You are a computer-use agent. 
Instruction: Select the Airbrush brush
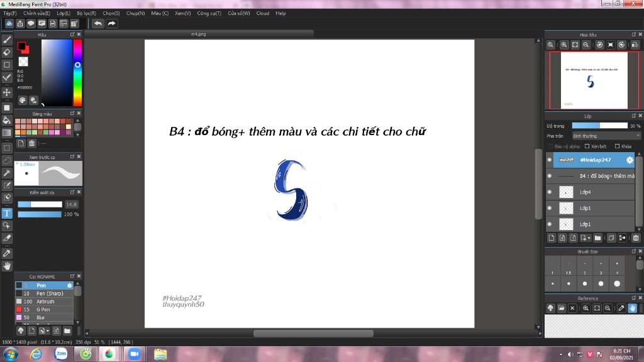tap(45, 301)
